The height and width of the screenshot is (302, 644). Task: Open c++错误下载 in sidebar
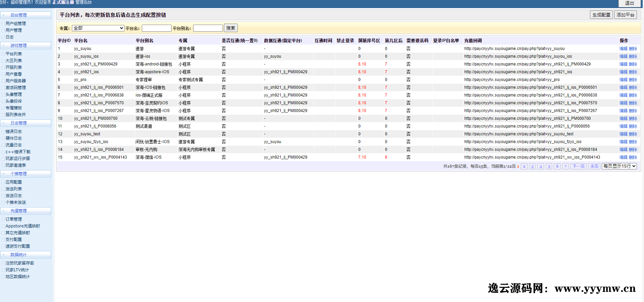tap(18, 152)
